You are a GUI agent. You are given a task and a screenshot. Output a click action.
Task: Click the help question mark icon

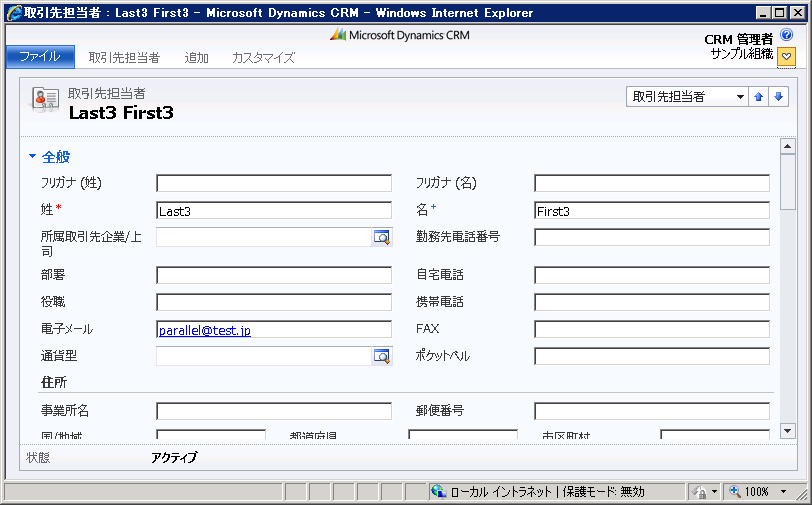[x=787, y=35]
